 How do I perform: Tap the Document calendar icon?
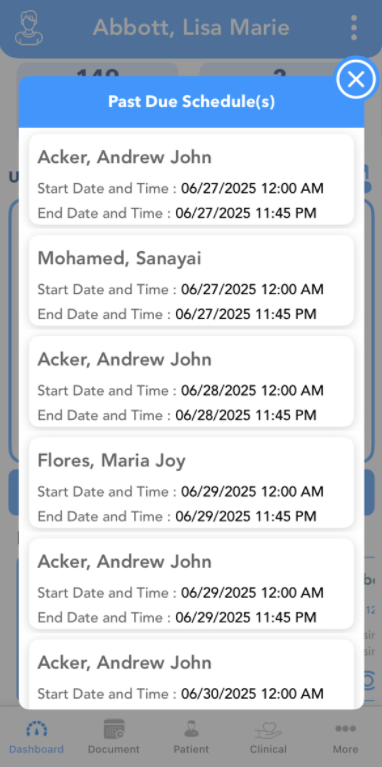114,729
